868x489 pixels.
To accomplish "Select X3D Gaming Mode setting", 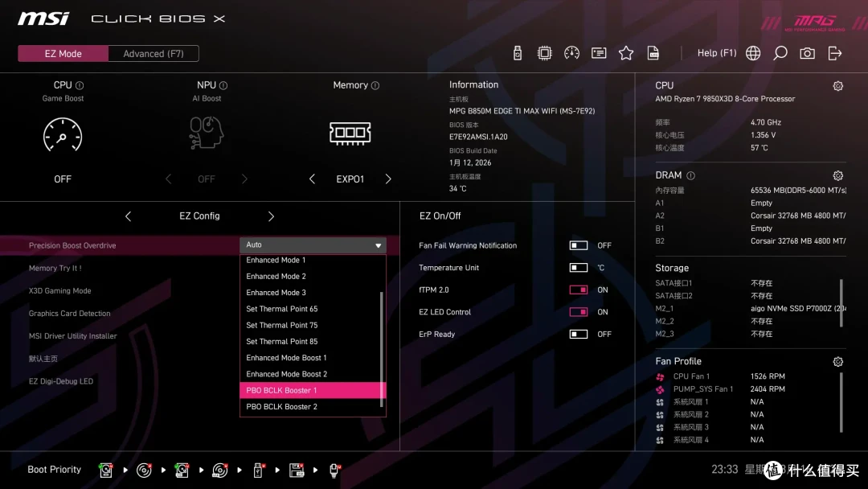I will (59, 290).
